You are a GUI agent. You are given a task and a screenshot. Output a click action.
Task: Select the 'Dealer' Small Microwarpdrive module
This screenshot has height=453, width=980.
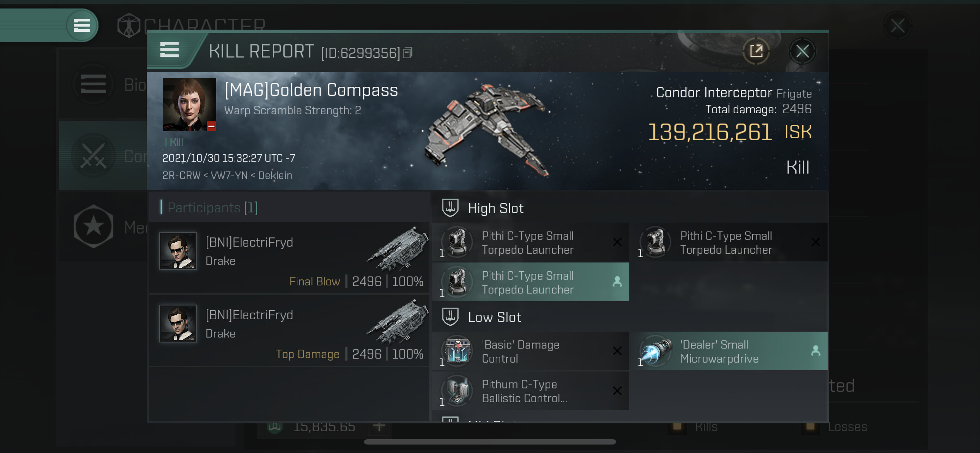[x=728, y=351]
